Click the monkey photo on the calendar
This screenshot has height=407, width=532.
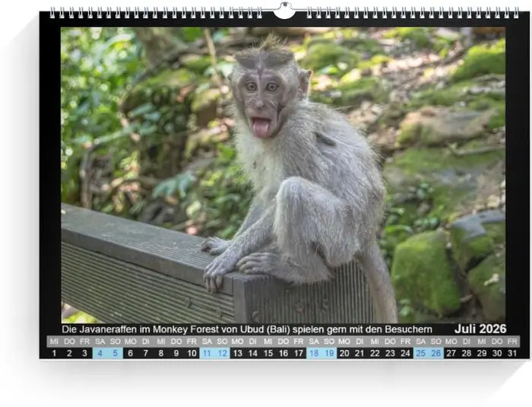coord(283,175)
